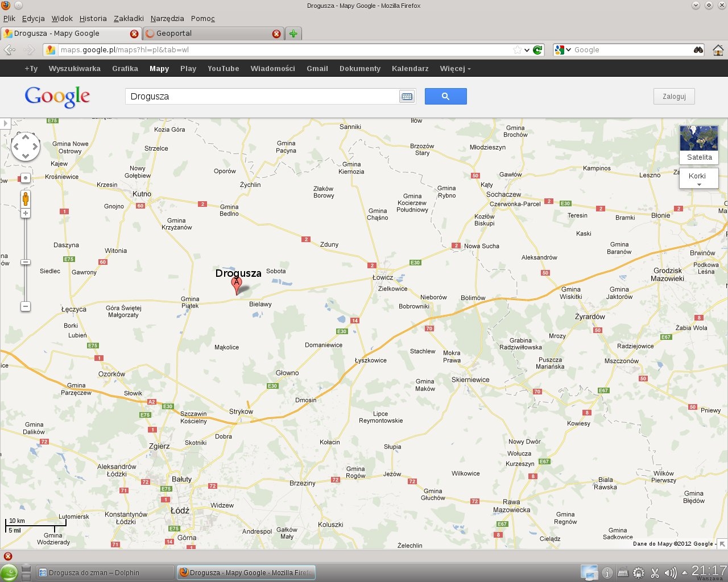The height and width of the screenshot is (582, 728).
Task: Open the Korki traffic dropdown
Action: pyautogui.click(x=699, y=178)
